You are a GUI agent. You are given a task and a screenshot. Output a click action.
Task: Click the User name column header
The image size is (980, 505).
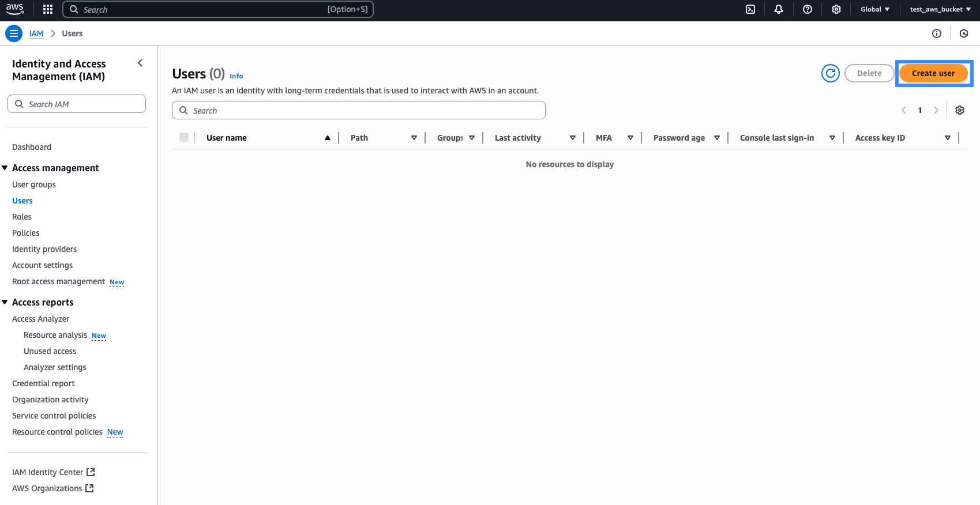pos(227,138)
